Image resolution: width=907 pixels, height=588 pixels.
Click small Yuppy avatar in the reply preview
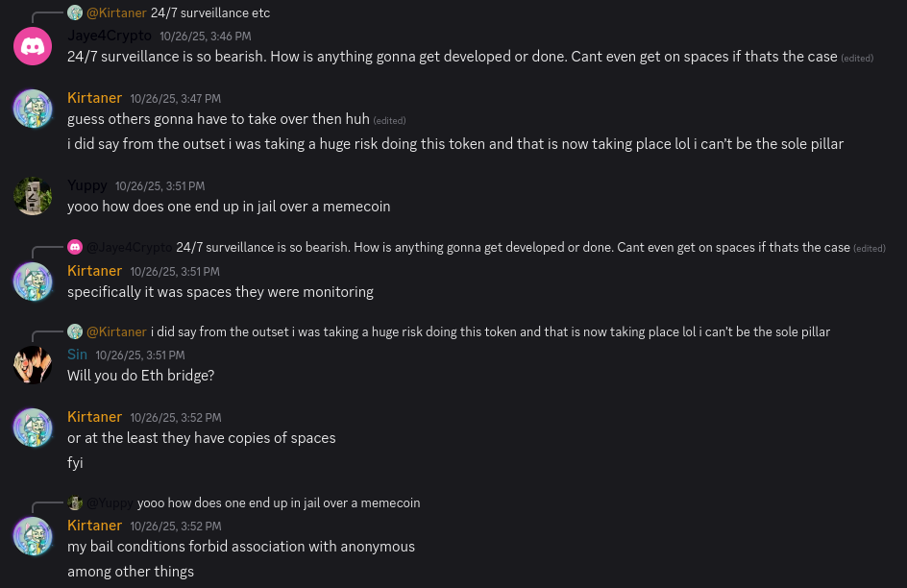pyautogui.click(x=75, y=502)
